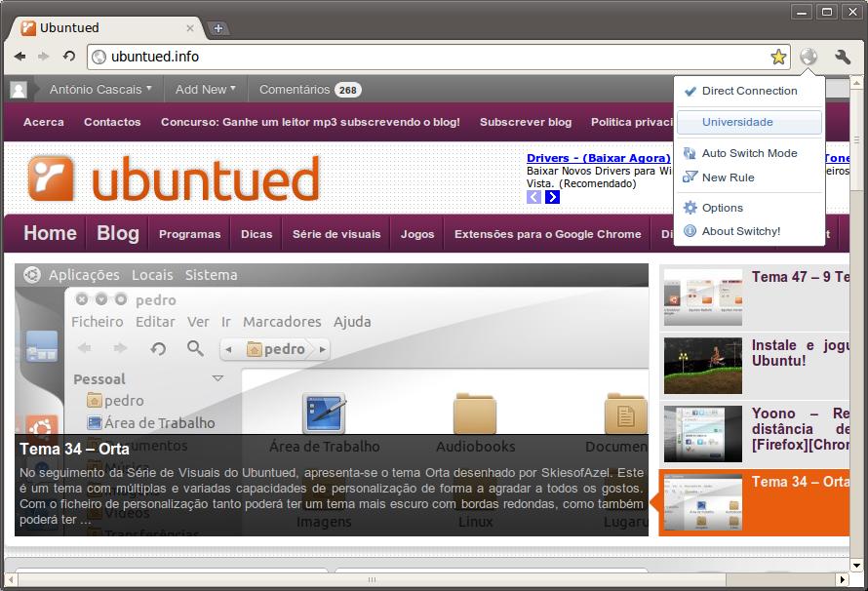Click the Auto Switch Mode icon
This screenshot has width=868, height=591.
coord(690,153)
